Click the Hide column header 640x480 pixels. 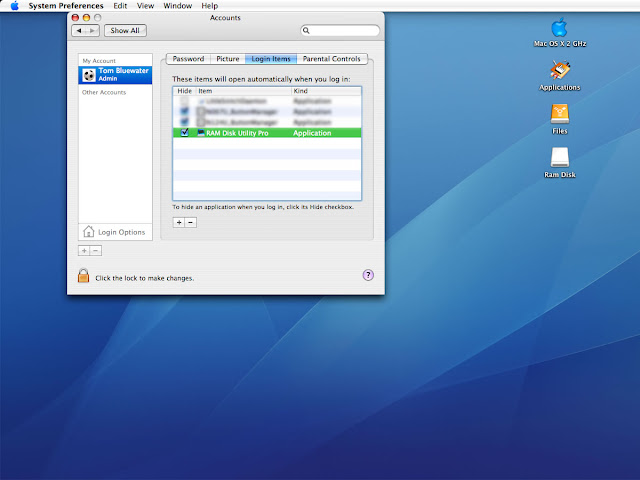click(x=184, y=91)
